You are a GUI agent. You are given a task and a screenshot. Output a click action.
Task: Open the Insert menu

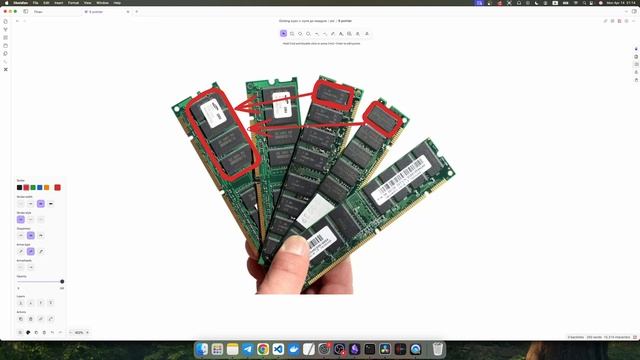(59, 3)
